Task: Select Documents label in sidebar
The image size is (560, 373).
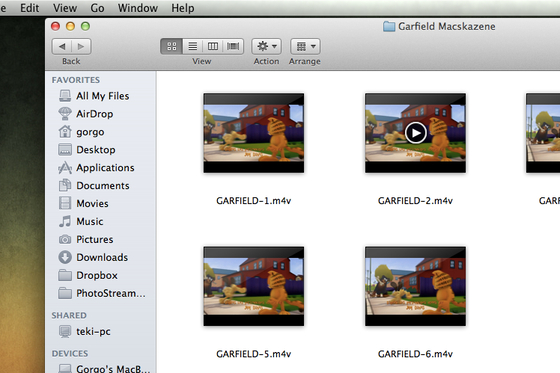Action: click(103, 186)
